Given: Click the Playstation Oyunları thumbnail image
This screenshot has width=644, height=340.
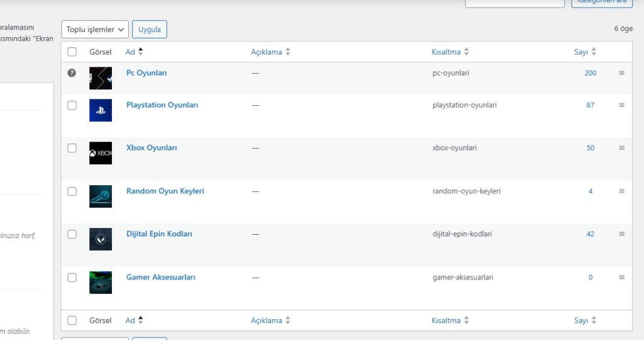Looking at the screenshot, I should [x=101, y=110].
